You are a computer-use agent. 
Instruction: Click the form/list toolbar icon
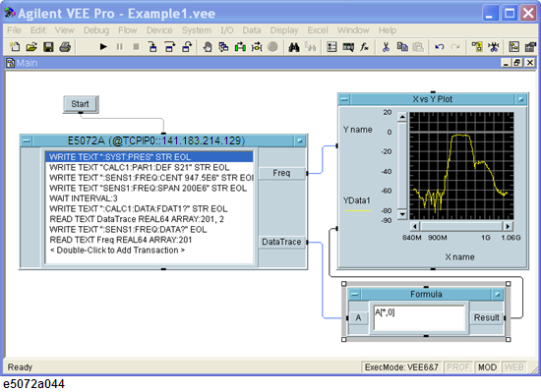pos(331,47)
